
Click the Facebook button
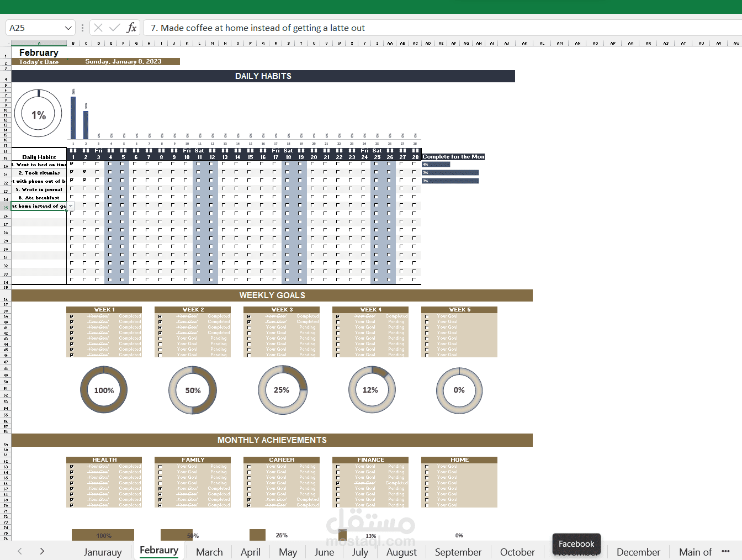(x=576, y=543)
